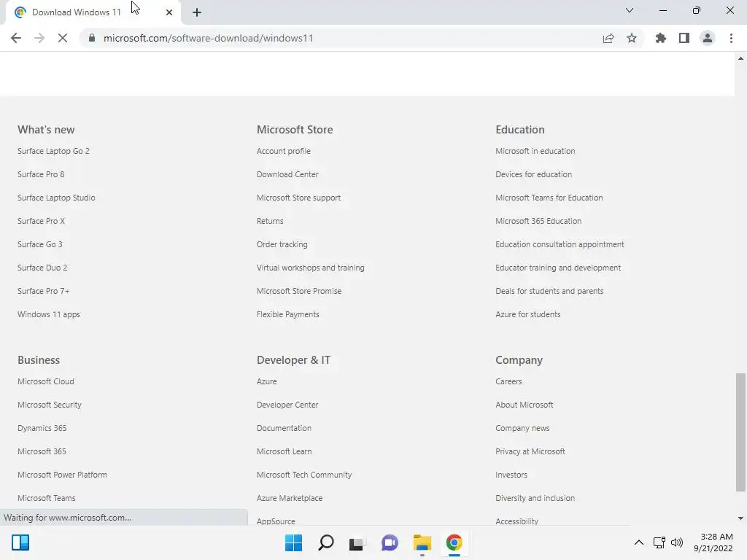Click the page vertical scrollbar thumb

pos(740,432)
